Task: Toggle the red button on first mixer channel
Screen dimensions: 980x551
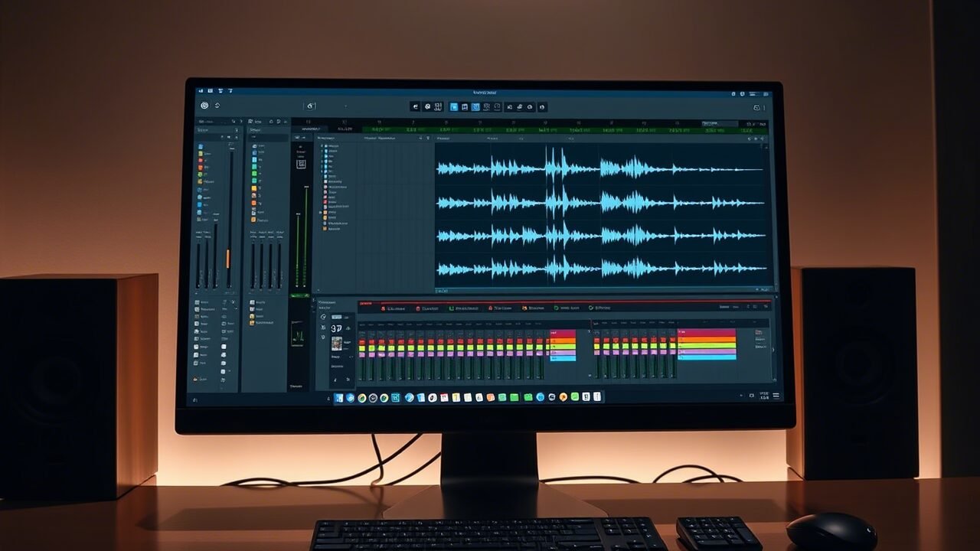Action: pyautogui.click(x=362, y=342)
